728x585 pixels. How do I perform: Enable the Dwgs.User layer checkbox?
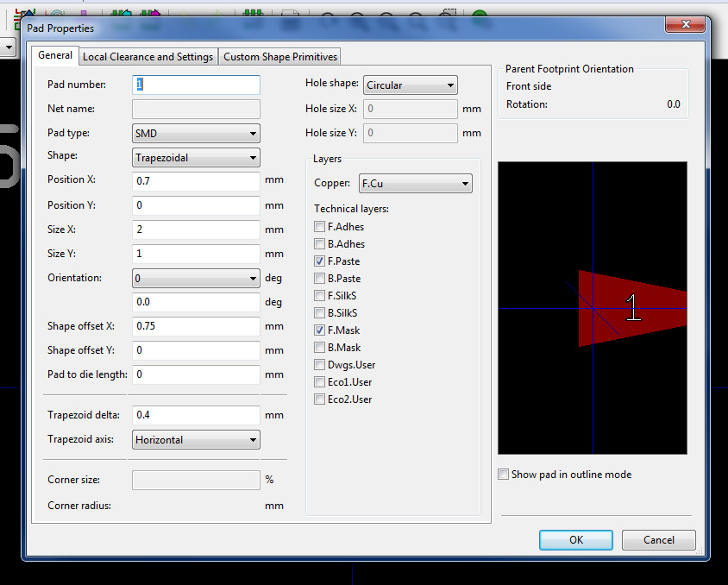319,364
